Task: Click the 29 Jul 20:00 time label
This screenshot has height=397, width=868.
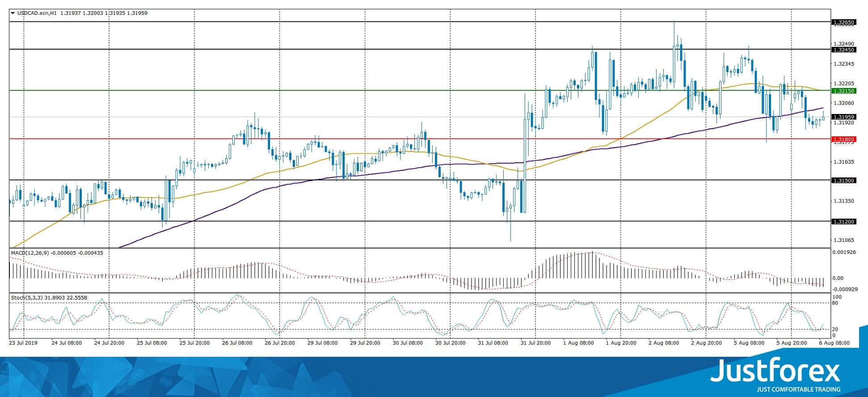Action: point(365,343)
